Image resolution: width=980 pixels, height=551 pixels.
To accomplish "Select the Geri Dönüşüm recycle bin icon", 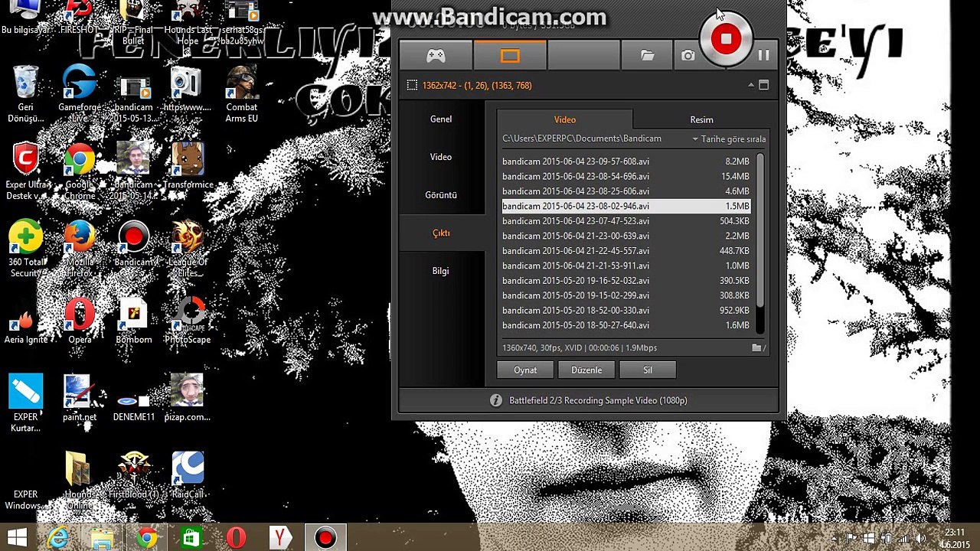I will 25,94.
